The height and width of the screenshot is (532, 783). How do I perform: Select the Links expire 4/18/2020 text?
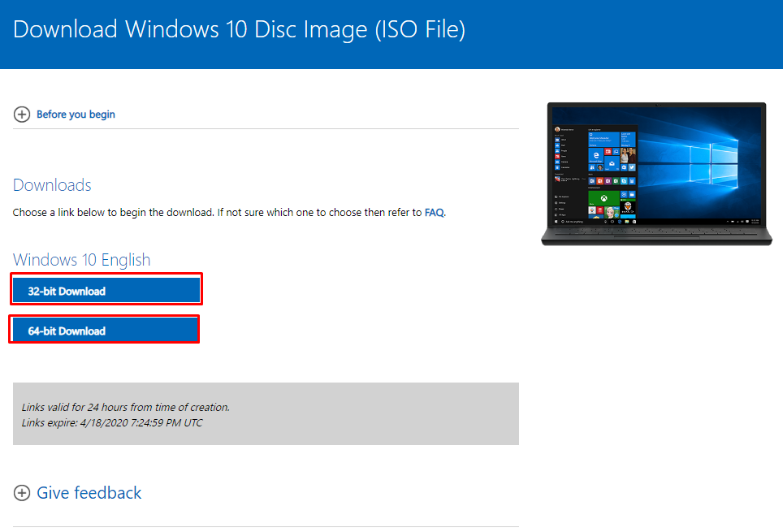point(112,422)
